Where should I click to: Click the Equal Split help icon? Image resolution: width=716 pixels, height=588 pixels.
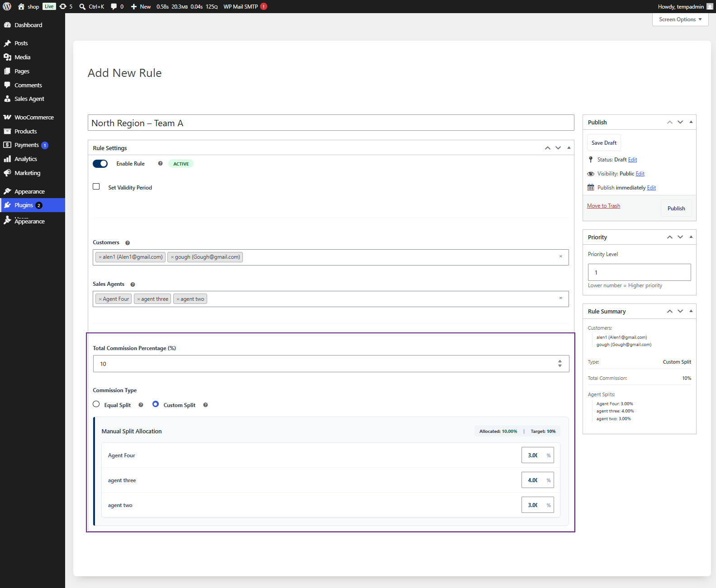[141, 405]
